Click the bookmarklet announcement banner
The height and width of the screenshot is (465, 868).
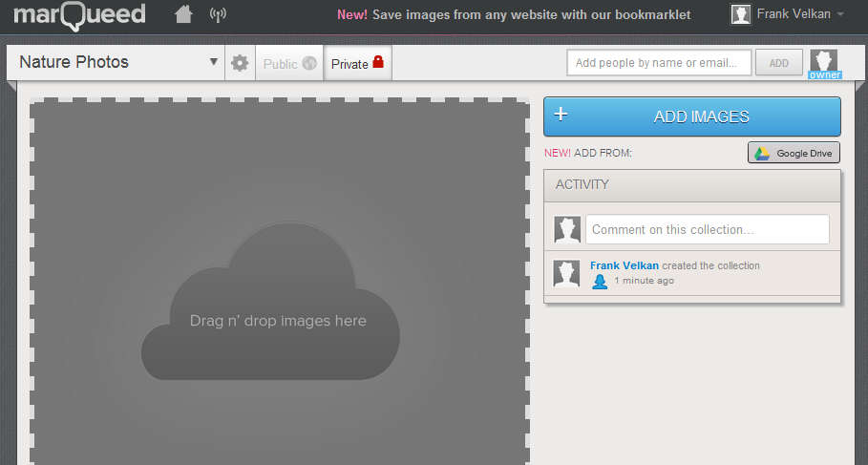(x=514, y=14)
